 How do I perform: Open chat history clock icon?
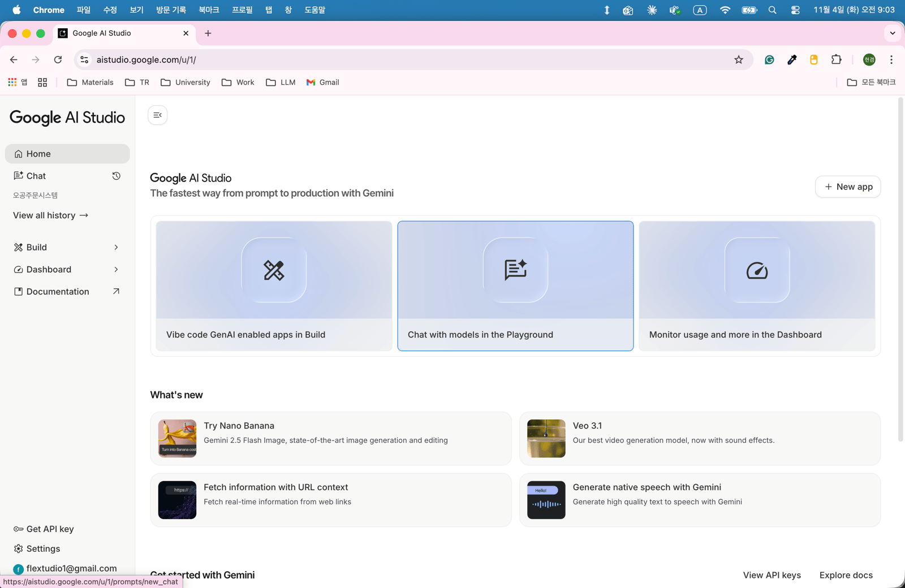click(116, 176)
